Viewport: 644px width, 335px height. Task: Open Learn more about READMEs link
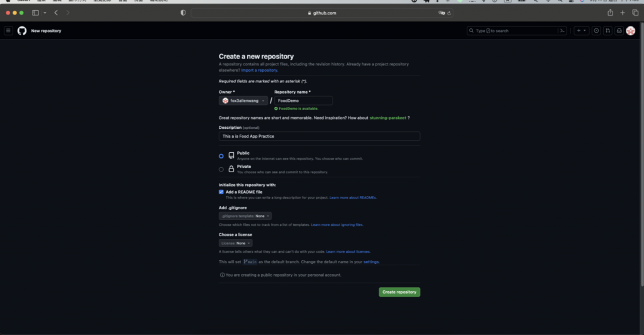pos(353,197)
